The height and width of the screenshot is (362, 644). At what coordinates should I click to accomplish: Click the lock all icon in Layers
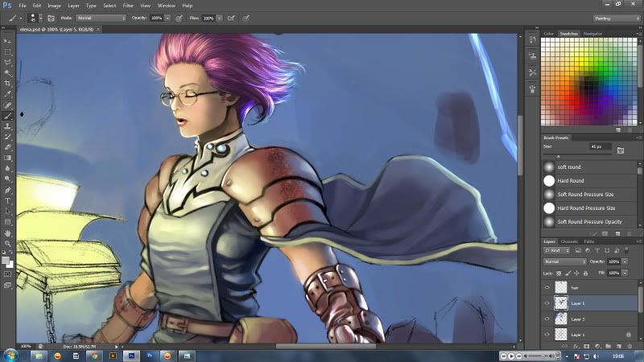tap(587, 274)
